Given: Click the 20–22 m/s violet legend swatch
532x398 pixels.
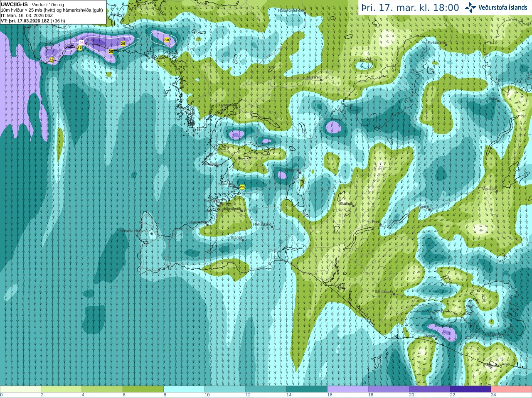Looking at the screenshot, I should (x=430, y=390).
